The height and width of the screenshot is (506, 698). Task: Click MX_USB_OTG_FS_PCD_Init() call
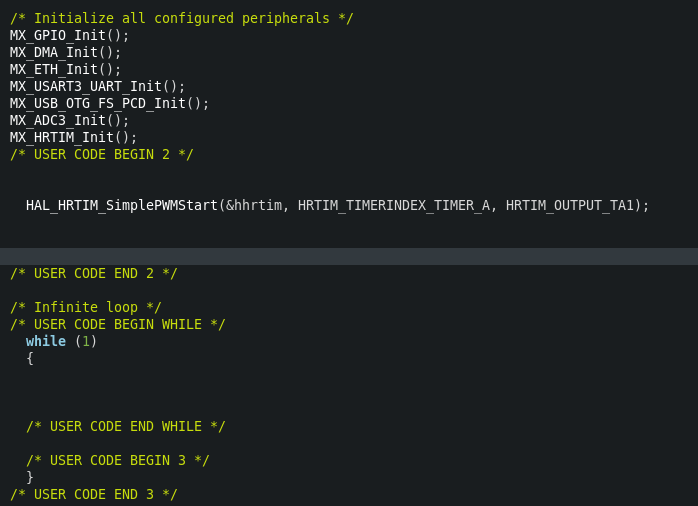point(109,103)
